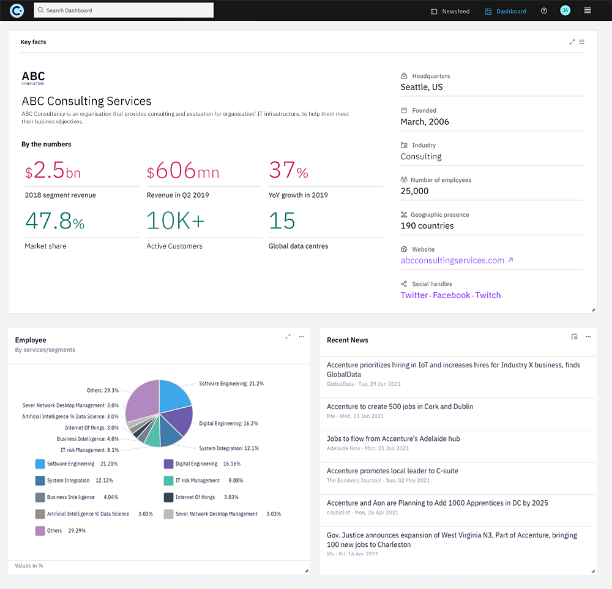This screenshot has width=612, height=589.
Task: Open the user avatar menu
Action: 565,11
